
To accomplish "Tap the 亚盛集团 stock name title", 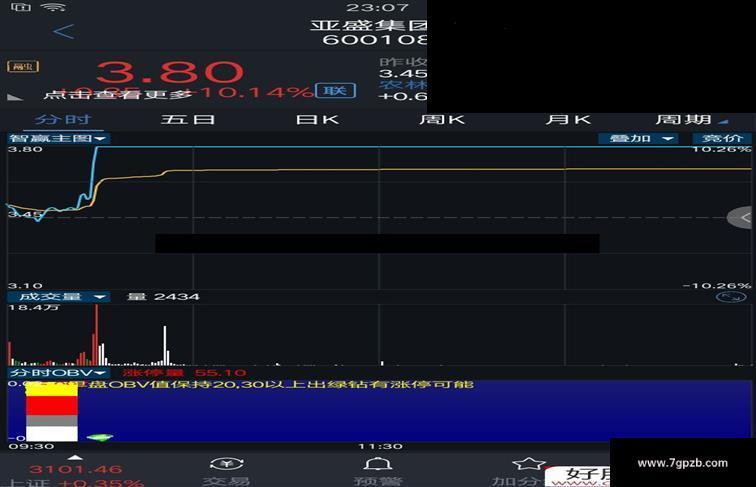I will coord(368,25).
